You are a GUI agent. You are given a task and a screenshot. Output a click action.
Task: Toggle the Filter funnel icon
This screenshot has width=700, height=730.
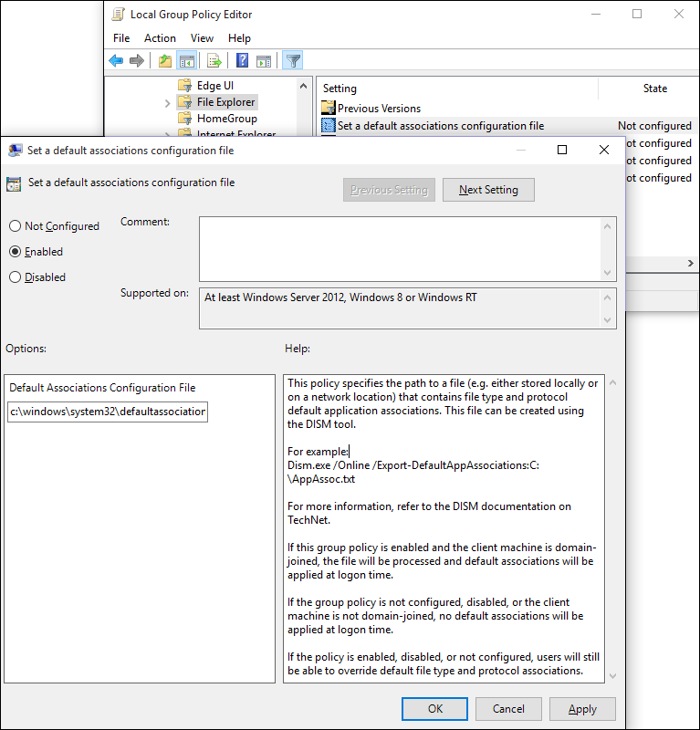coord(292,61)
